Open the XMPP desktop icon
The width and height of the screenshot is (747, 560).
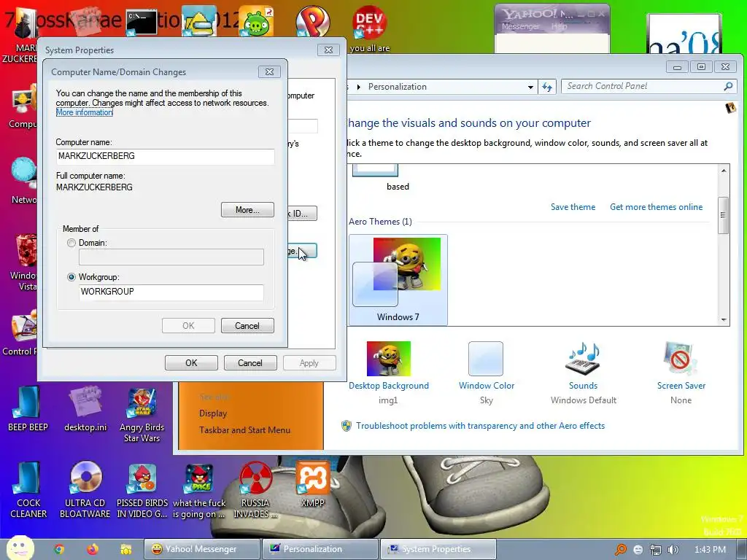point(312,484)
